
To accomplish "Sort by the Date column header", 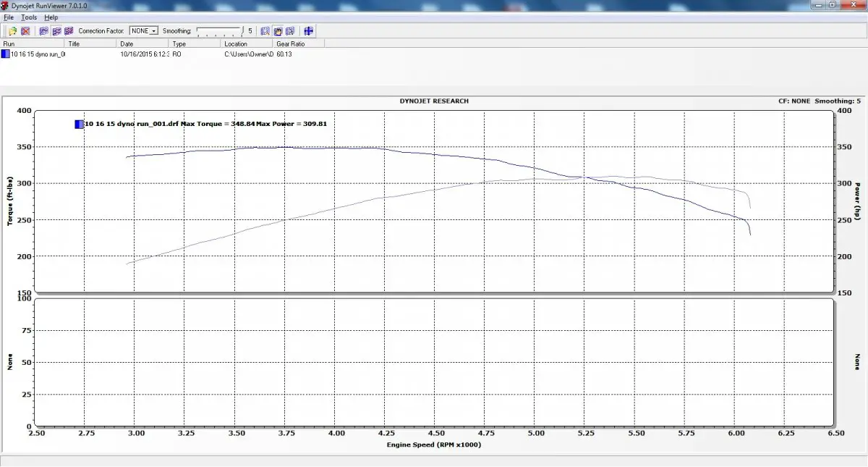I will pyautogui.click(x=144, y=43).
